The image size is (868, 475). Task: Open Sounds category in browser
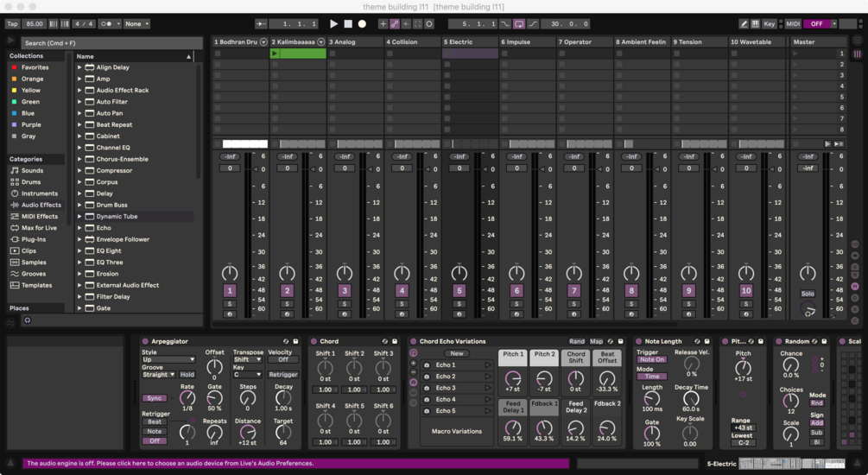coord(32,170)
